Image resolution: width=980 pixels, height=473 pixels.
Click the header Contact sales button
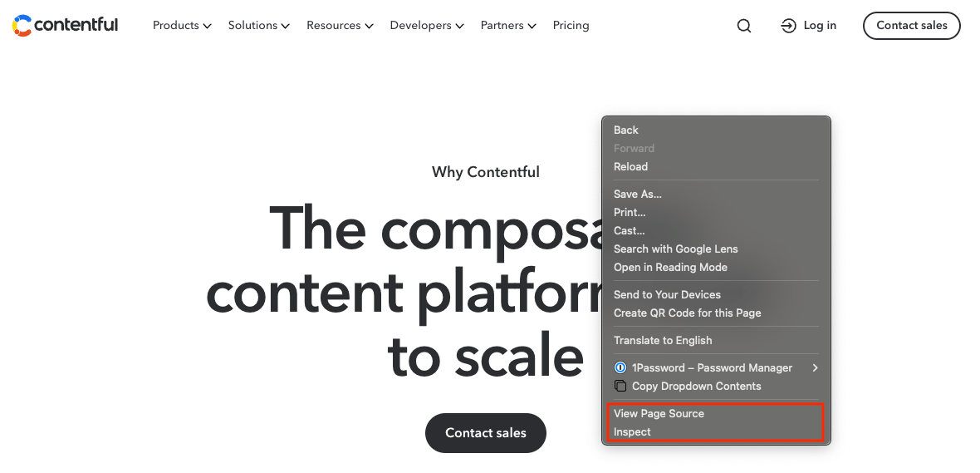pyautogui.click(x=912, y=26)
